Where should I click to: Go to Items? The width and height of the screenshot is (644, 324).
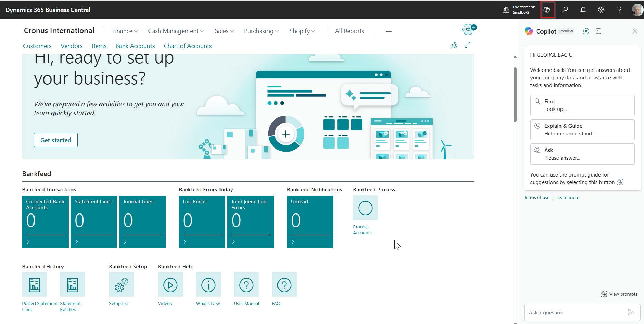coord(99,46)
